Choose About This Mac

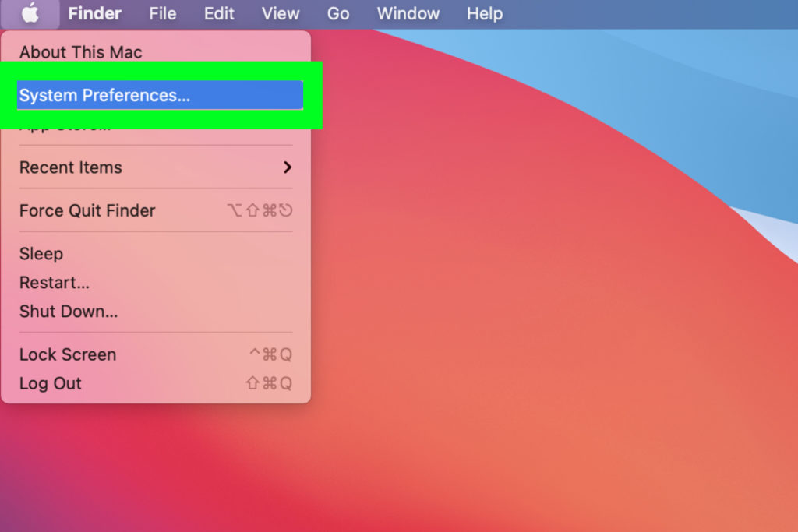pos(156,52)
